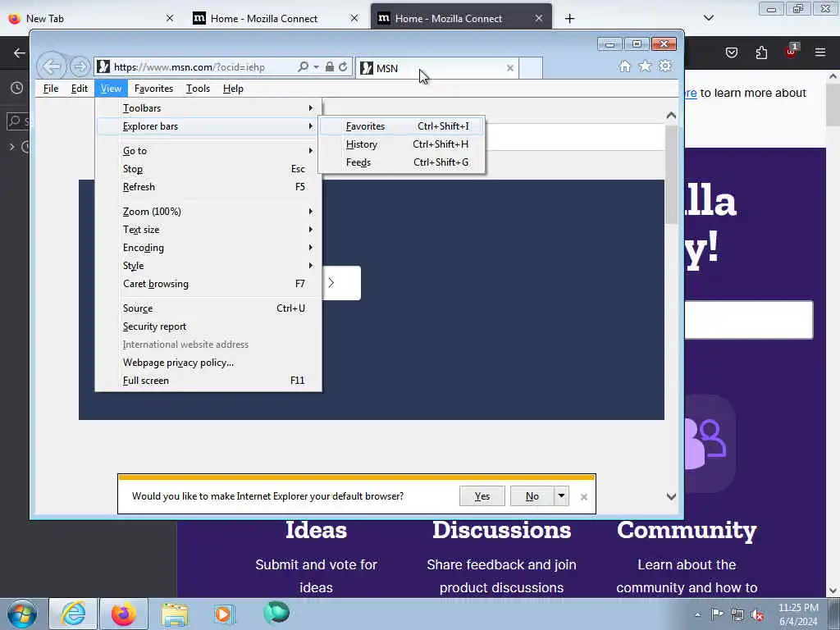Open Webpage privacy policy
This screenshot has width=840, height=630.
point(209,363)
